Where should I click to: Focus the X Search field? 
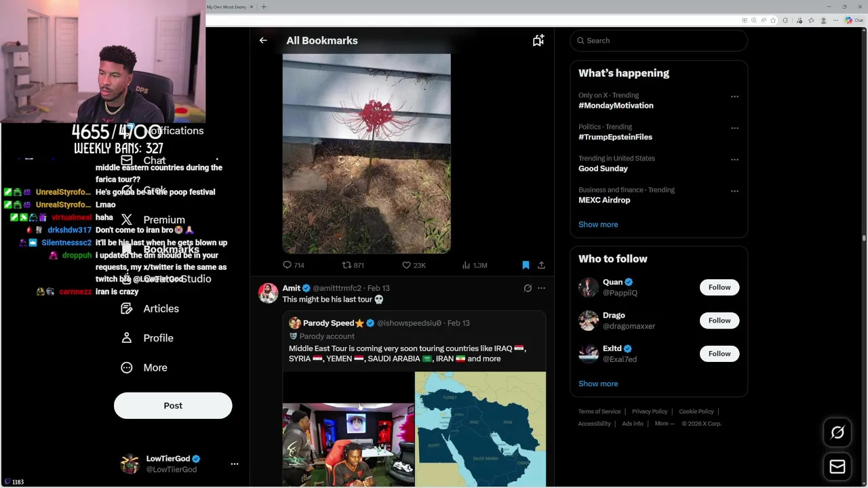coord(658,41)
